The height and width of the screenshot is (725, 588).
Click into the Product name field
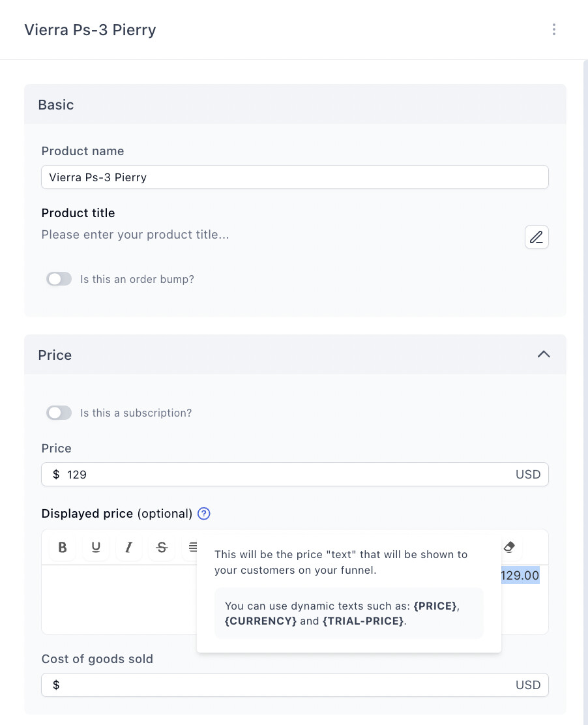coord(295,177)
